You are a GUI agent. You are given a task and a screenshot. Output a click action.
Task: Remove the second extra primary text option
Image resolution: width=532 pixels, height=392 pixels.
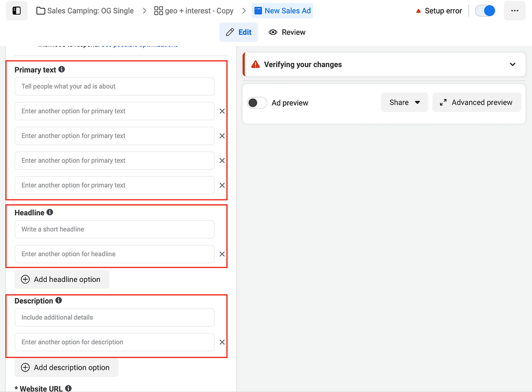point(222,136)
